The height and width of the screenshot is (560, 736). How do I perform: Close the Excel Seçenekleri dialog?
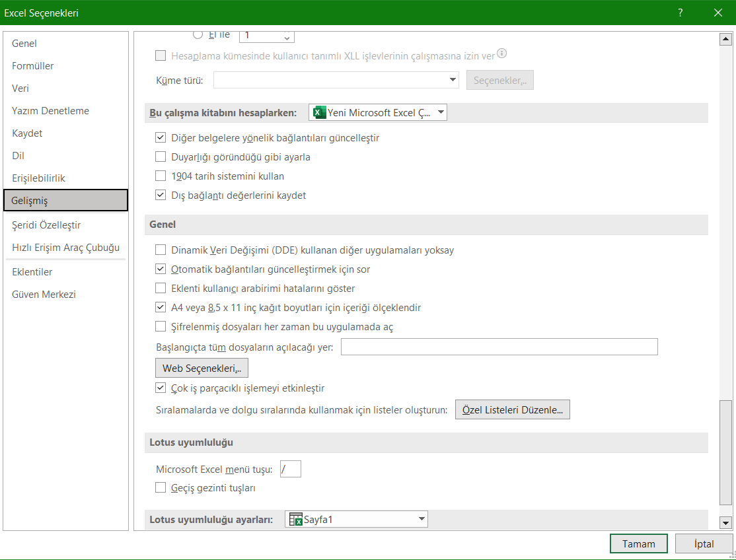718,13
